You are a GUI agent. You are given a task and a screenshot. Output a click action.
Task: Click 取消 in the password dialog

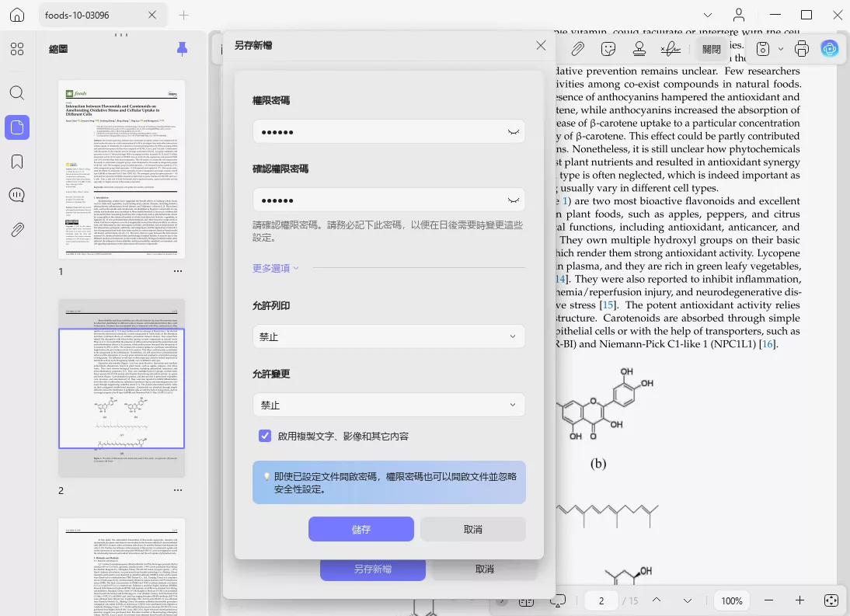click(x=472, y=529)
